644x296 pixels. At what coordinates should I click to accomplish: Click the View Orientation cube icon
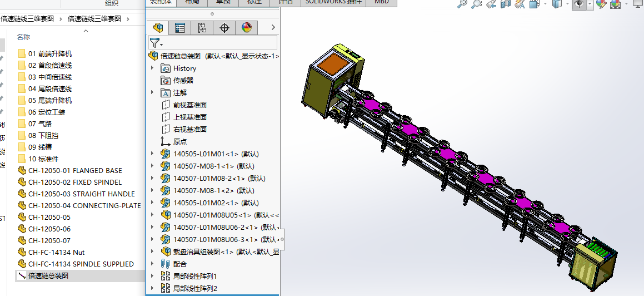(x=534, y=4)
